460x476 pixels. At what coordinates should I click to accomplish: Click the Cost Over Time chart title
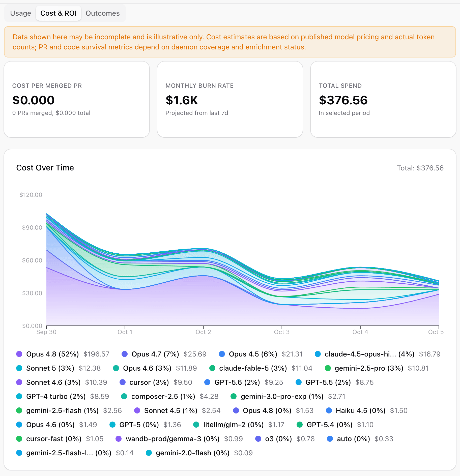(x=45, y=168)
